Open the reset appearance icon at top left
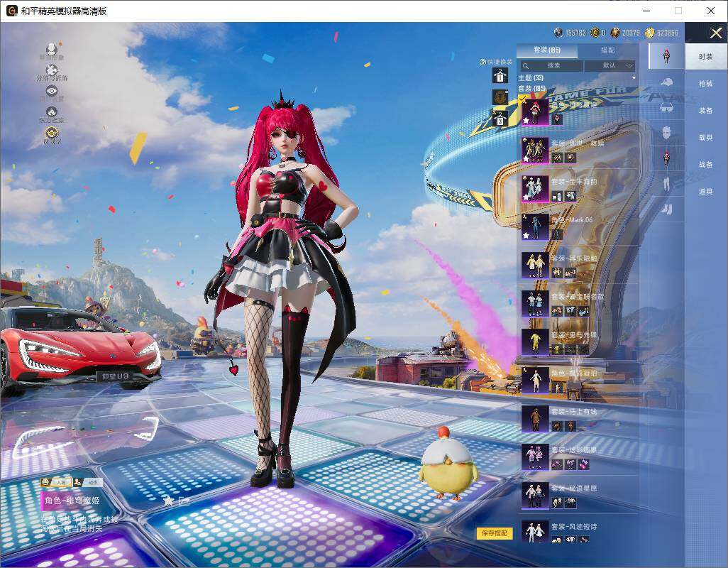This screenshot has height=568, width=728. (52, 50)
